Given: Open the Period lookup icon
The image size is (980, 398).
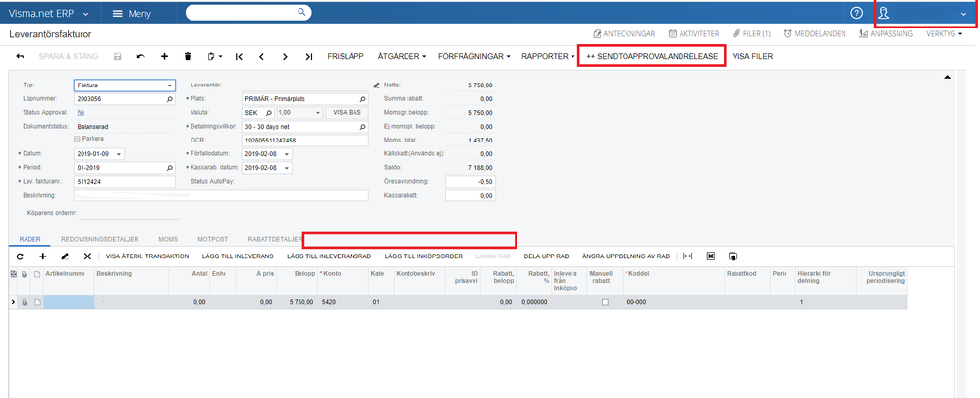Looking at the screenshot, I should pyautogui.click(x=170, y=168).
